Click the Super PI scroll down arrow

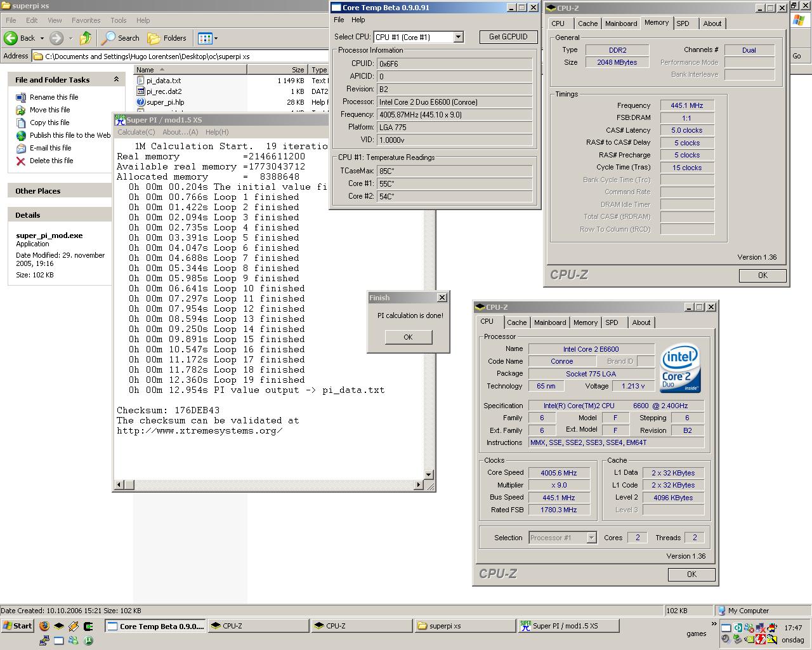tap(428, 474)
